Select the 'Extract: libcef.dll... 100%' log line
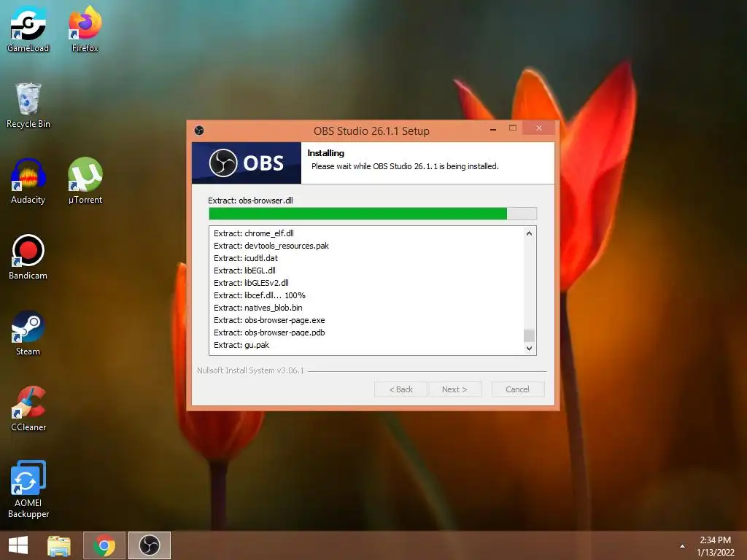 260,295
